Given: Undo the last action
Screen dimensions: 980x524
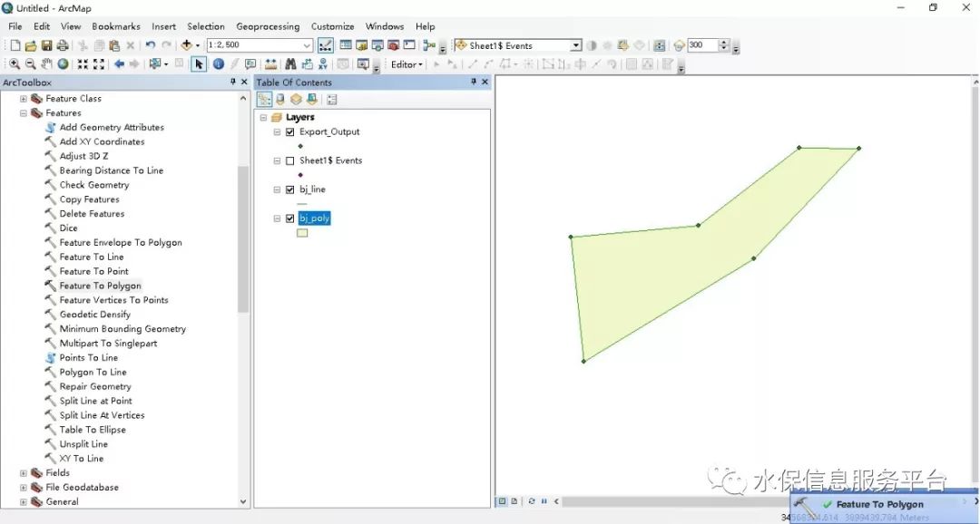Looking at the screenshot, I should tap(150, 45).
